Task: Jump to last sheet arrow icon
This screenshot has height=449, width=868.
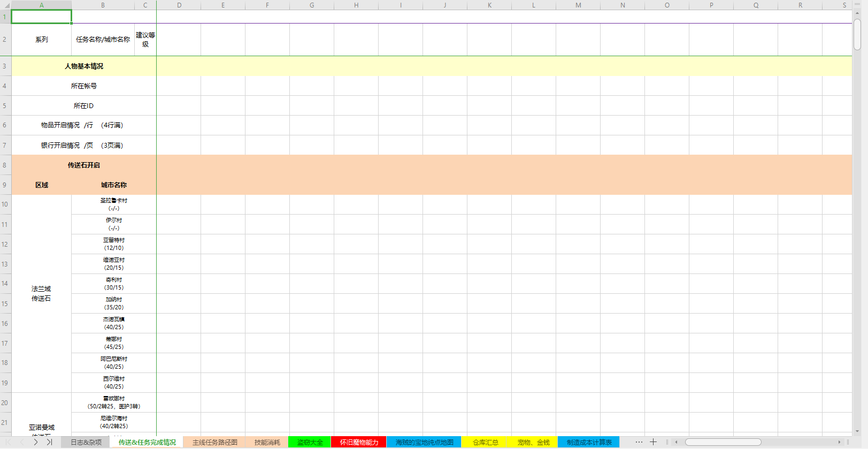Action: (x=49, y=442)
